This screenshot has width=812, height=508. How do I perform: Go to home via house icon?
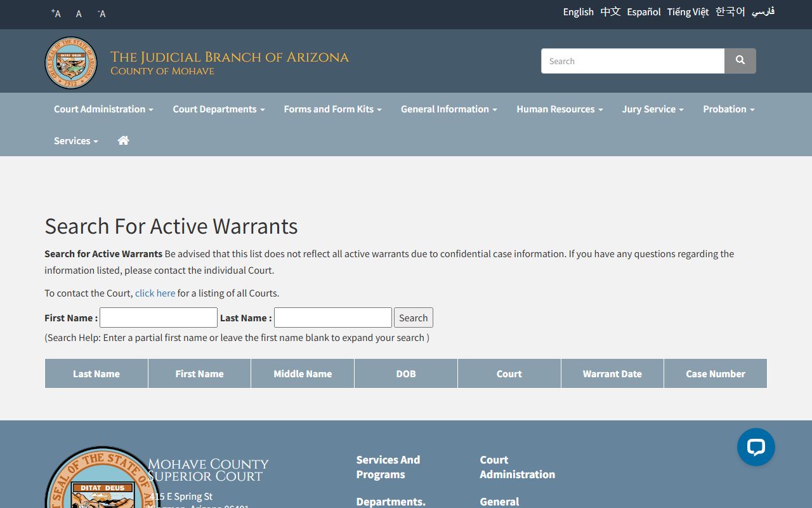click(x=124, y=140)
